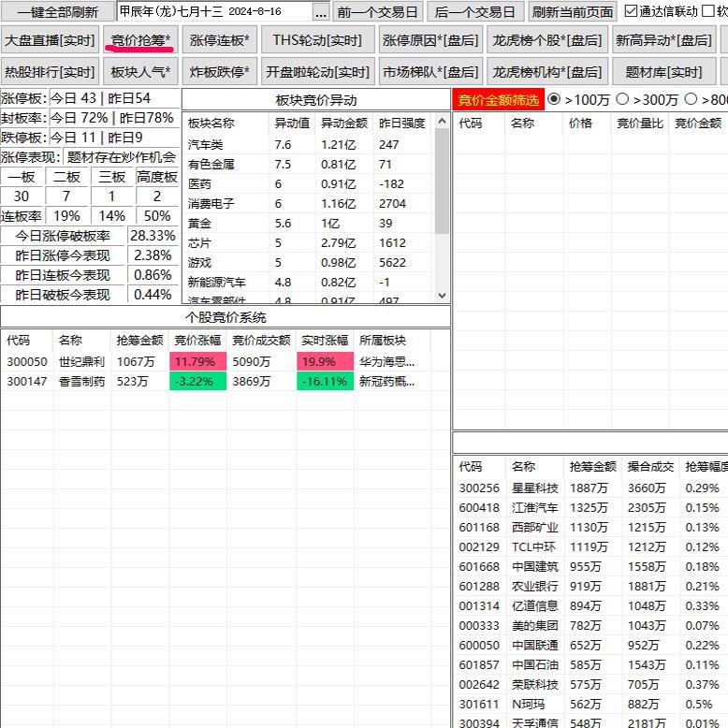Click scroll-down arrow of 板块竞价异动 list

[x=442, y=296]
